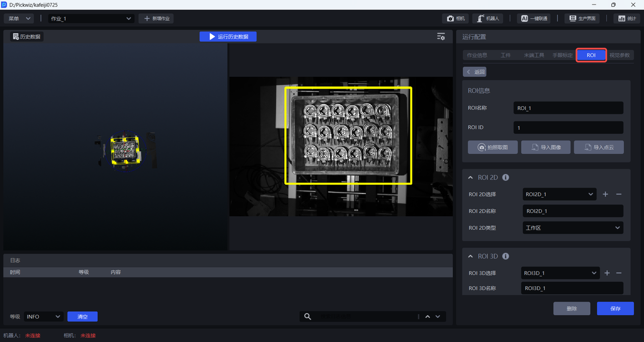Jump to next search result arrow in log
644x342 pixels.
pos(438,316)
